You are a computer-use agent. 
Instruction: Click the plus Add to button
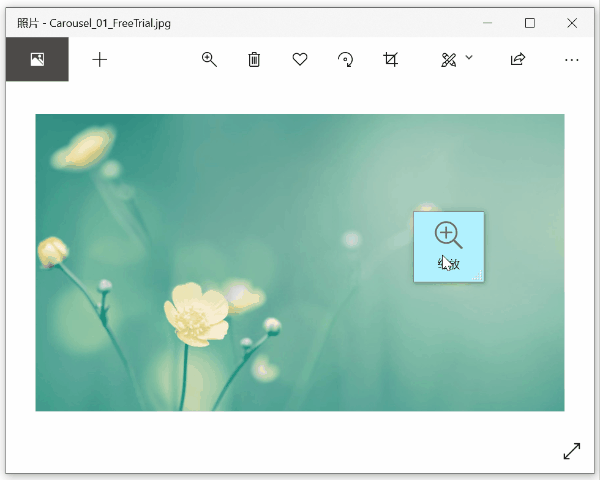[x=100, y=60]
